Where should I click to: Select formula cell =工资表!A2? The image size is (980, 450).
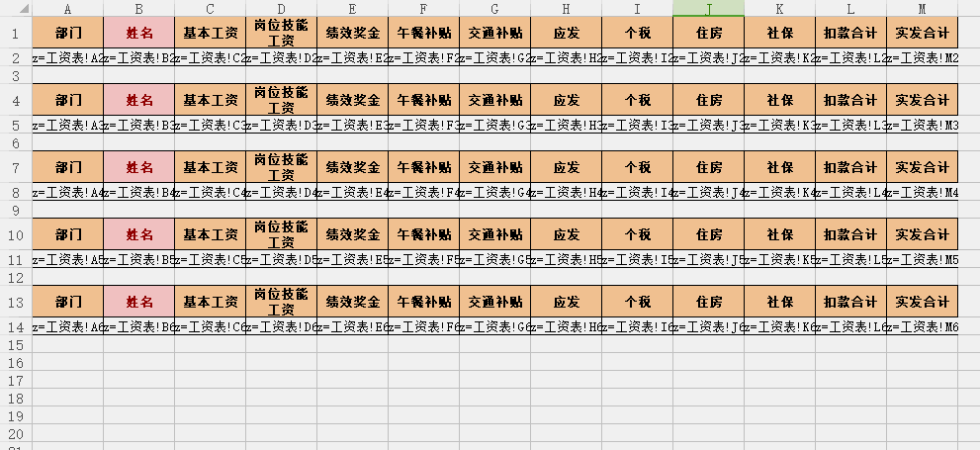click(67, 58)
